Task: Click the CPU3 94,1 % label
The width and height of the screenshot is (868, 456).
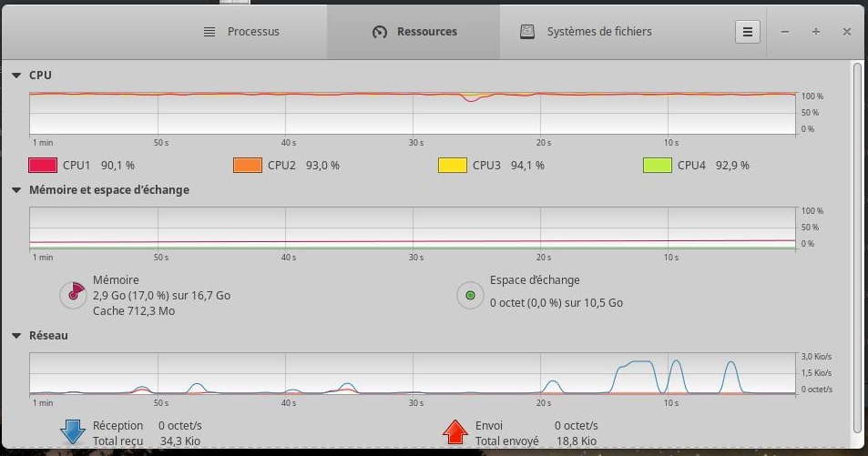Action: coord(508,165)
